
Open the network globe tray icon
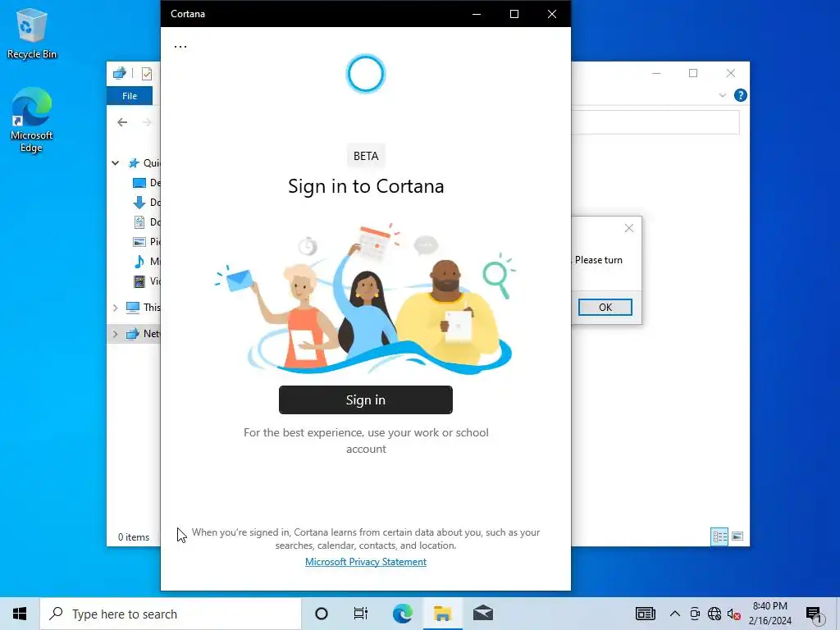[x=714, y=614]
